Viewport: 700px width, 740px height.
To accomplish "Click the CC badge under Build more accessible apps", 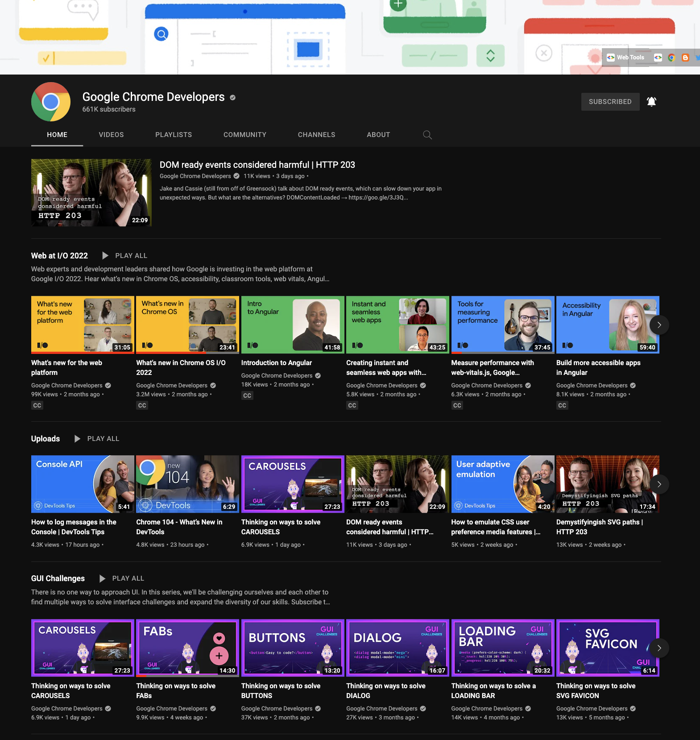I will (562, 405).
